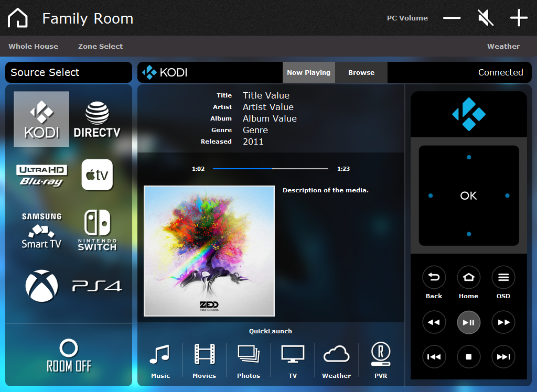Select the KODI source
Screen dimensions: 537x392
coord(41,119)
